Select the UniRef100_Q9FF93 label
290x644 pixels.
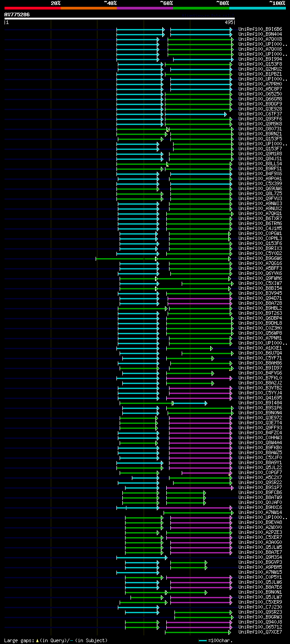coord(260,428)
